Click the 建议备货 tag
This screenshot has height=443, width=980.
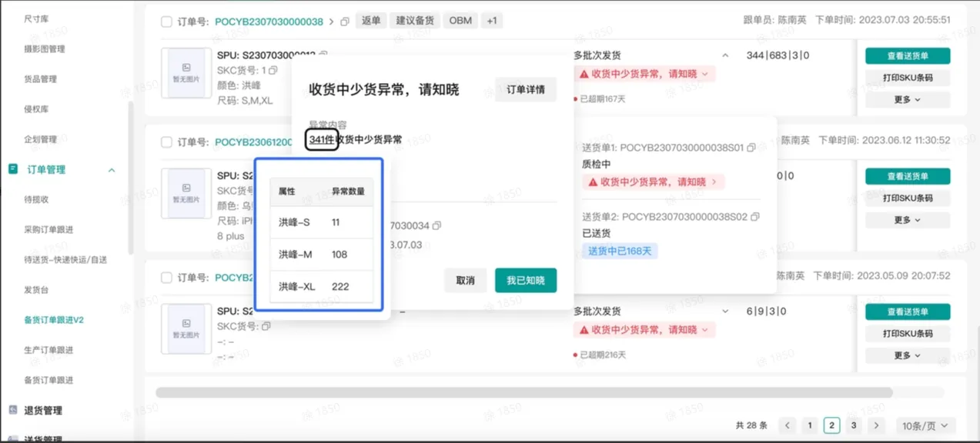click(415, 21)
